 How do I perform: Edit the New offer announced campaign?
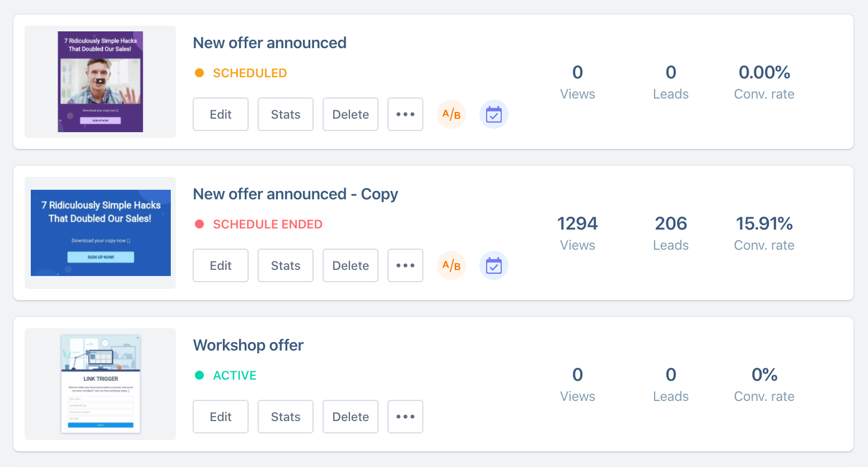(221, 114)
